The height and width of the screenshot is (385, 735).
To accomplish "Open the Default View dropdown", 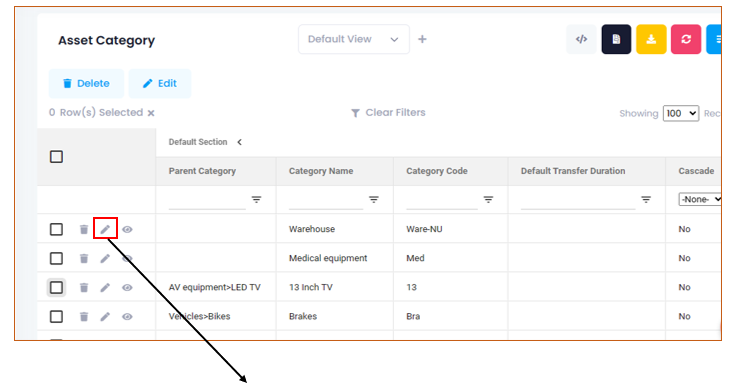I will [x=354, y=39].
